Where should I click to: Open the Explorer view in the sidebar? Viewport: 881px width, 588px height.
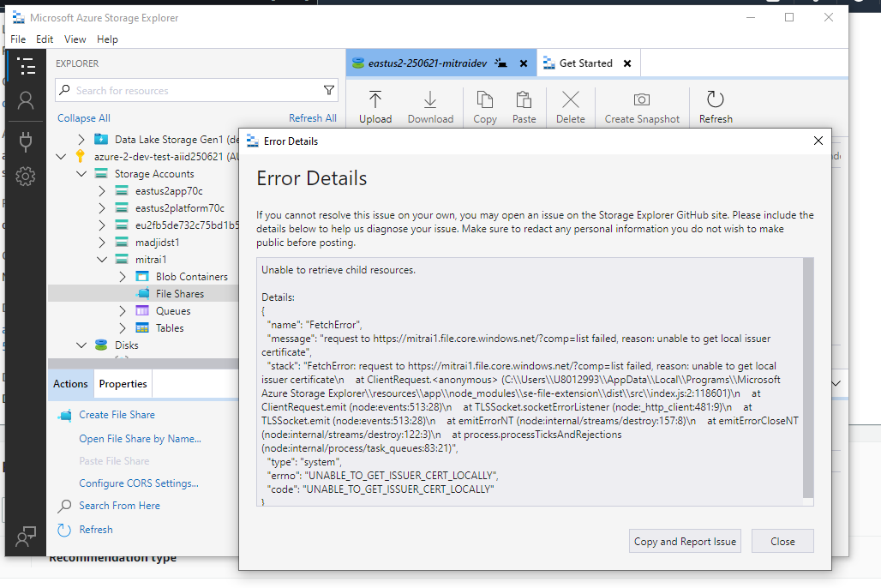tap(26, 66)
